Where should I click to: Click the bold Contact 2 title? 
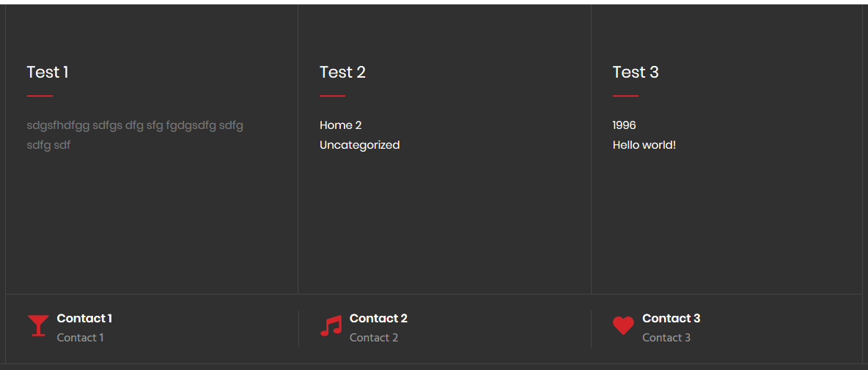tap(378, 318)
